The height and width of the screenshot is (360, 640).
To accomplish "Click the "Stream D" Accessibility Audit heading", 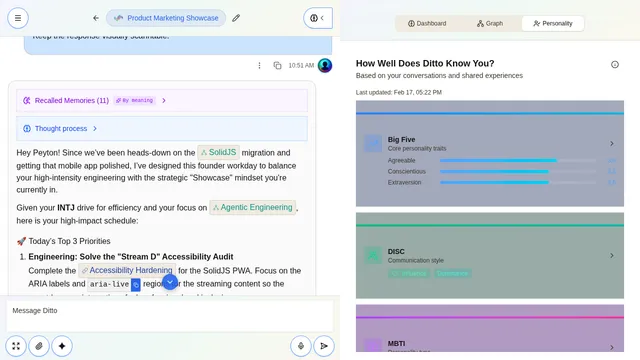I will [x=131, y=257].
